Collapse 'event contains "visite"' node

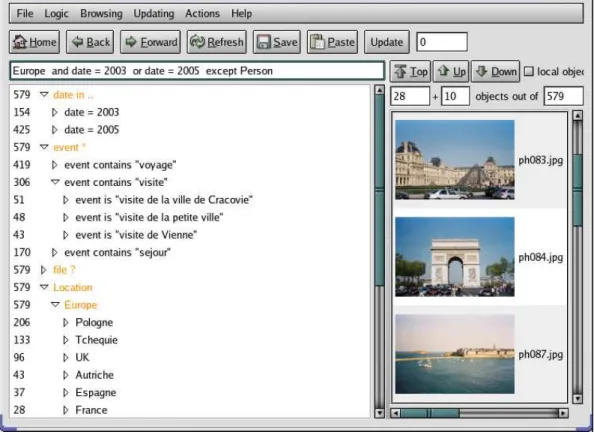[x=55, y=182]
